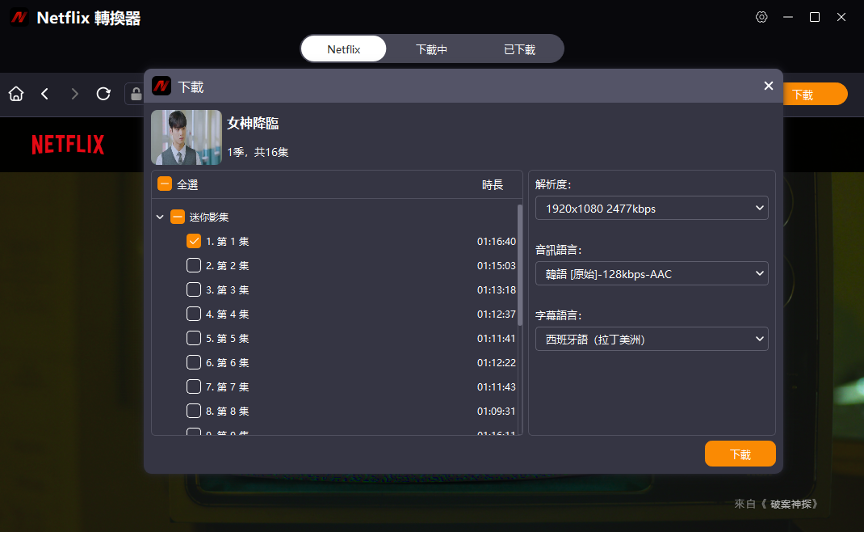This screenshot has width=864, height=533.
Task: Toggle the 全選 select-all checkbox
Action: point(165,184)
